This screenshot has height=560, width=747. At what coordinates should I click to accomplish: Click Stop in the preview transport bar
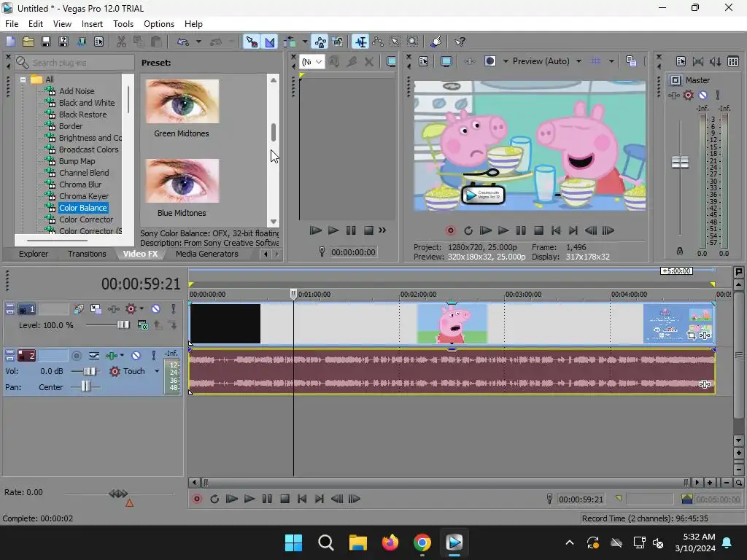pyautogui.click(x=538, y=230)
